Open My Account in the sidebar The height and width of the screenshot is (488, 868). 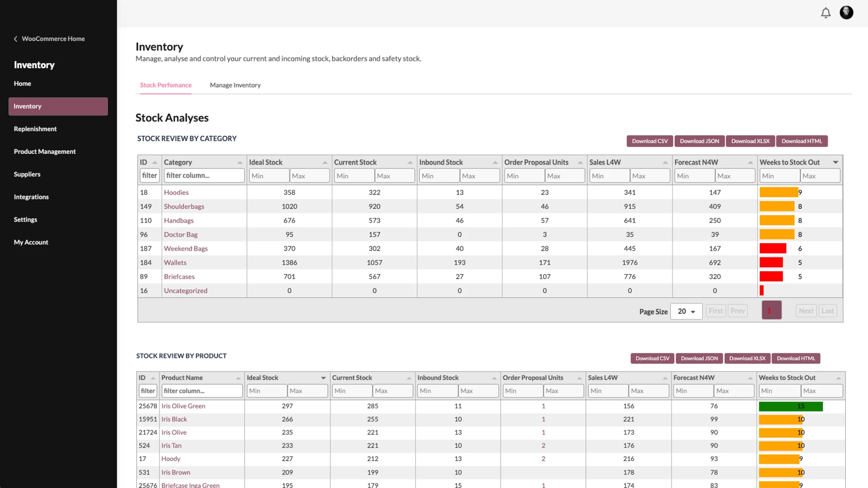(31, 242)
